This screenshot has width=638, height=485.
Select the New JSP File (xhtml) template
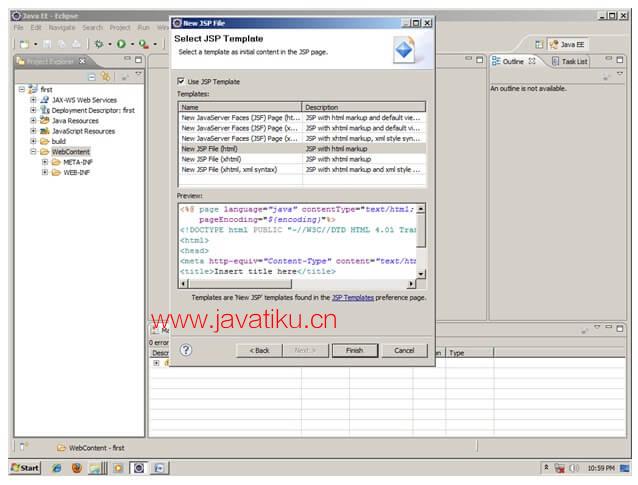pyautogui.click(x=302, y=159)
